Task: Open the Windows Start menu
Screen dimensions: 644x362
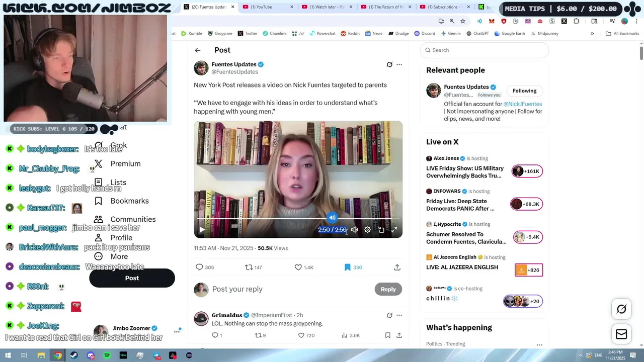Action: pos(8,355)
